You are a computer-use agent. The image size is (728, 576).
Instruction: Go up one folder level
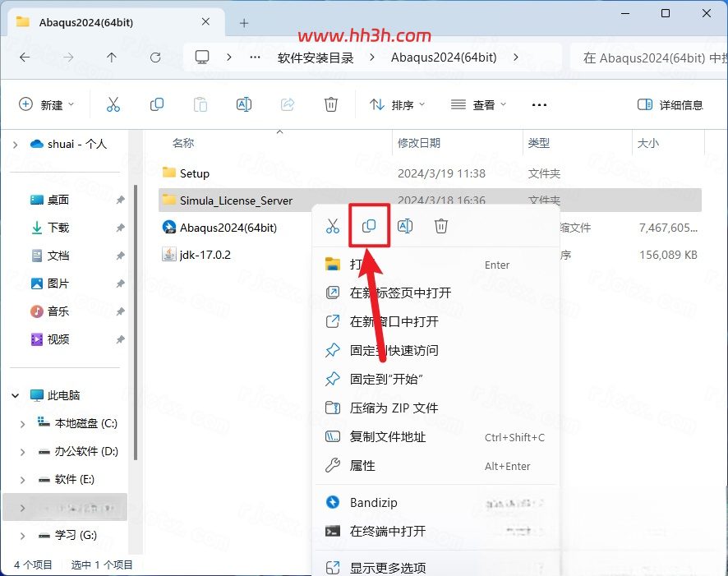point(112,58)
